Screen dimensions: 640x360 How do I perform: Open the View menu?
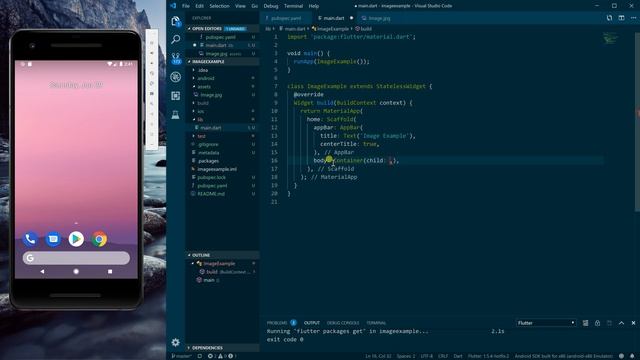pos(240,6)
